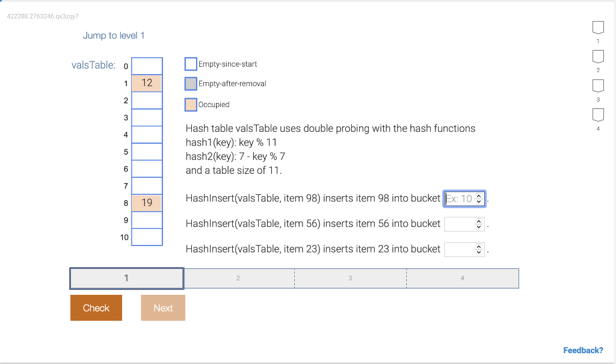
Task: Increase the item 23 bucket answer stepper
Action: (x=479, y=247)
